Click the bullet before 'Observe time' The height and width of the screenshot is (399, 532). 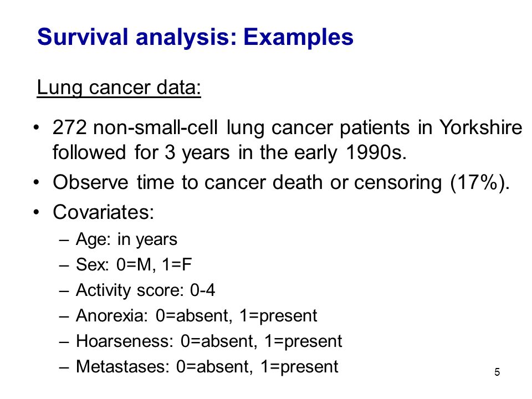pos(37,182)
